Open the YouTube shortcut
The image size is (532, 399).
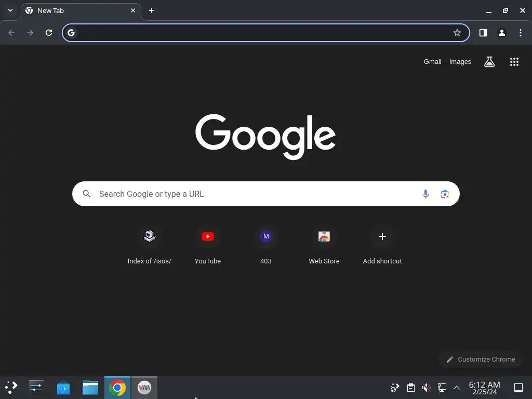(208, 245)
